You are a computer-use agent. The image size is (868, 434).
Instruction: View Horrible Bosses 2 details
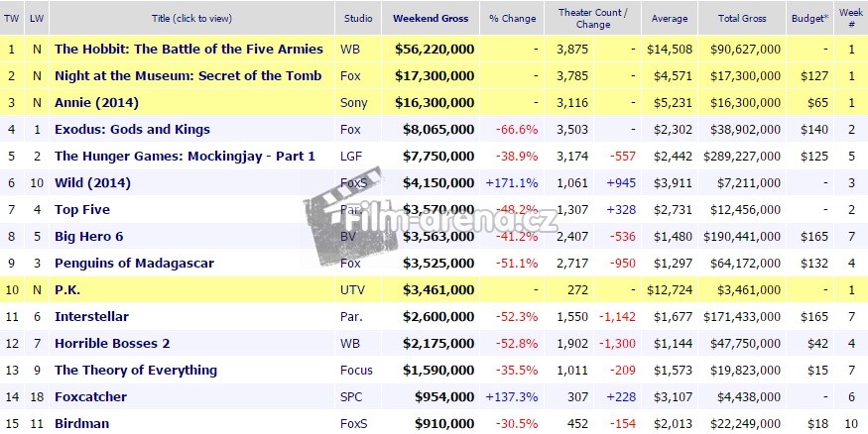[113, 343]
